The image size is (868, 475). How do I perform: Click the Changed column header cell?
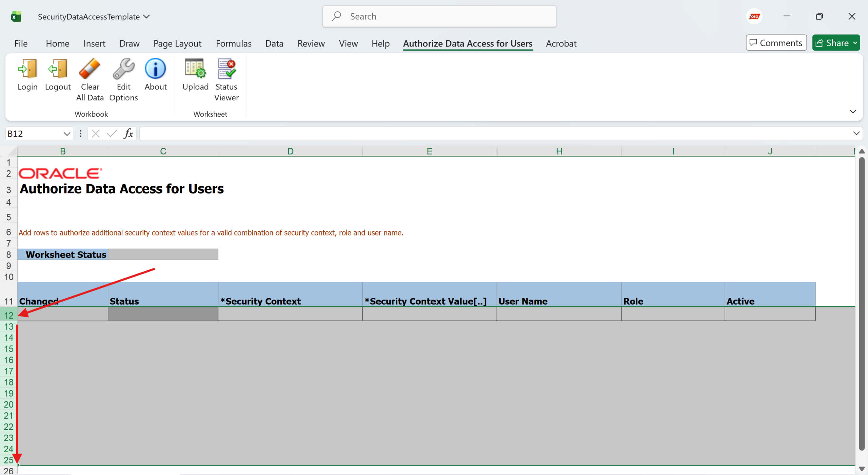[63, 294]
